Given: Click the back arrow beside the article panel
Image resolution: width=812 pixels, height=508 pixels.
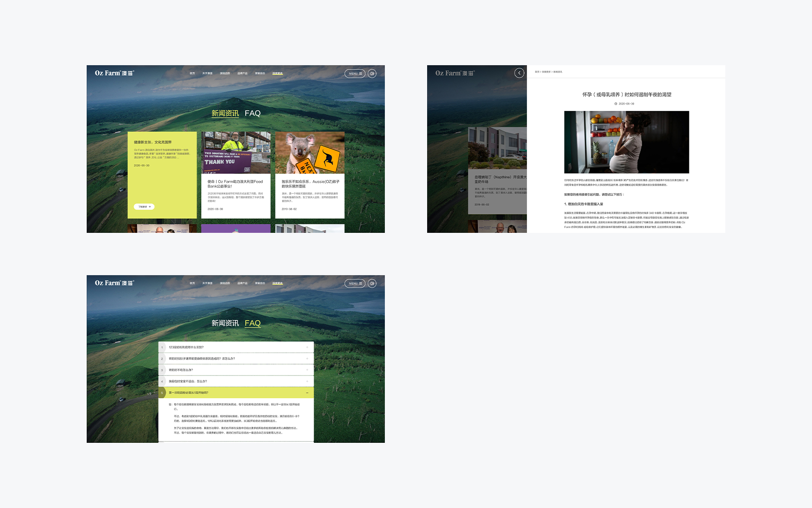Looking at the screenshot, I should pyautogui.click(x=519, y=73).
